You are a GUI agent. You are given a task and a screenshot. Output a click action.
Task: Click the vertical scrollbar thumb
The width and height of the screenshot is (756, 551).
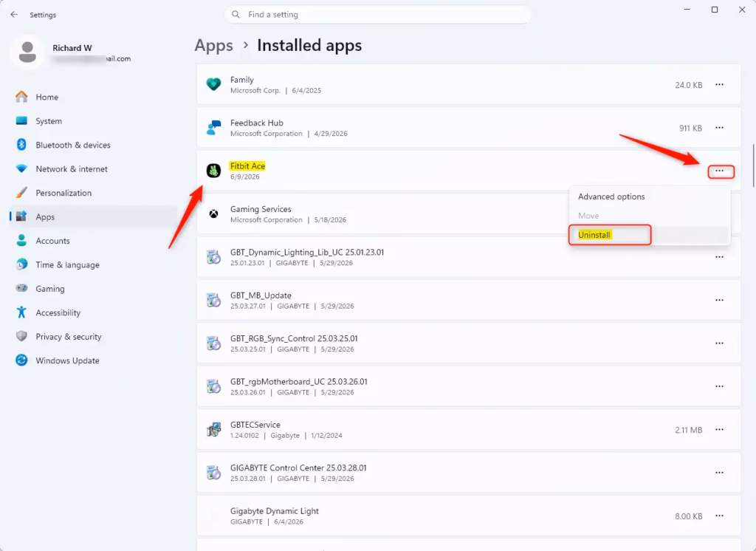pos(753,165)
